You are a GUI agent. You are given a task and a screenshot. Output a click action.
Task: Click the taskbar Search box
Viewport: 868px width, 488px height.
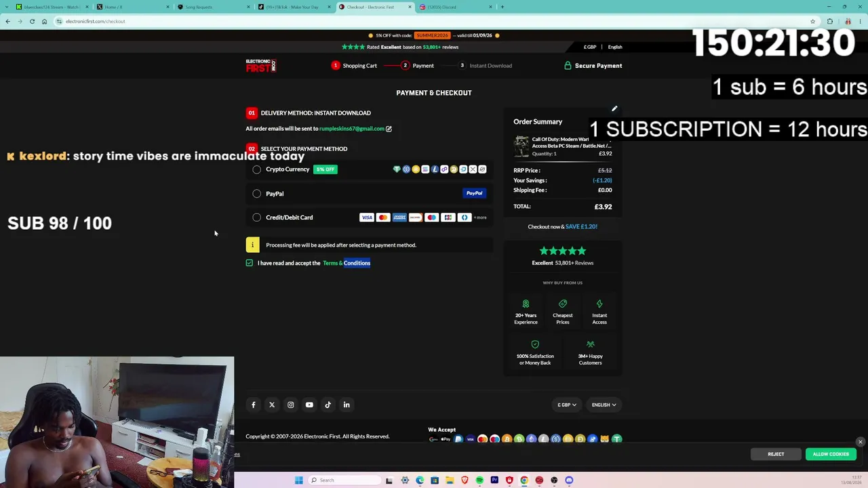pos(343,481)
